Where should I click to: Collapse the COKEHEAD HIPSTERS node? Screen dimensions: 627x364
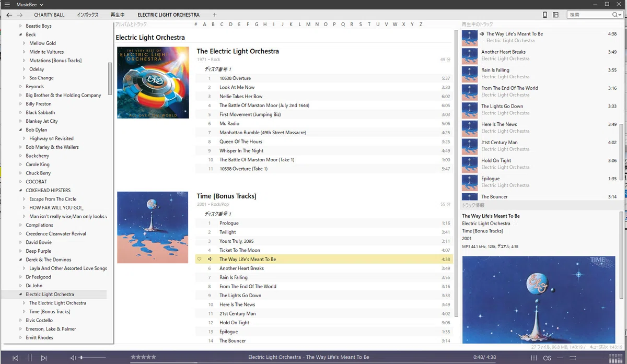tap(20, 190)
